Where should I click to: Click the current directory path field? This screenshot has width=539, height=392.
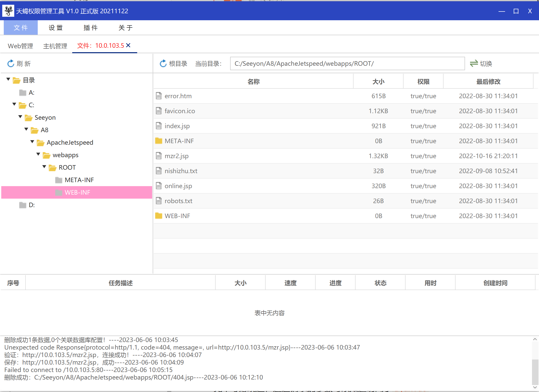tap(347, 63)
